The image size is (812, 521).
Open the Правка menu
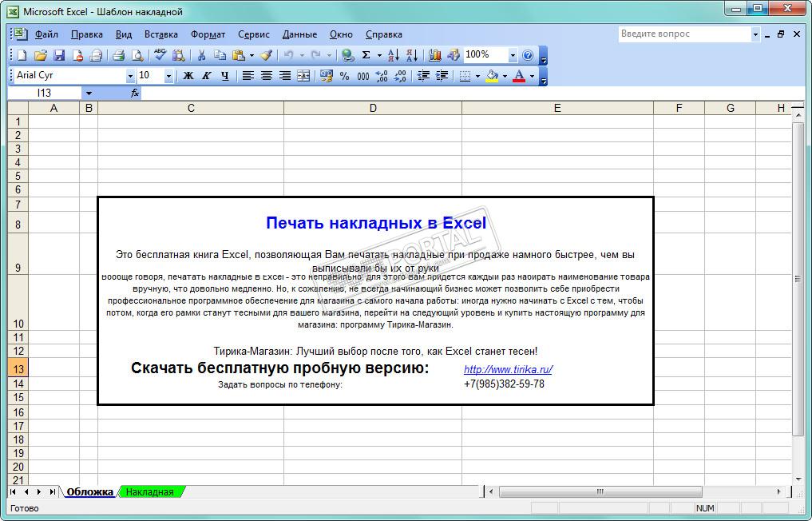pyautogui.click(x=86, y=34)
